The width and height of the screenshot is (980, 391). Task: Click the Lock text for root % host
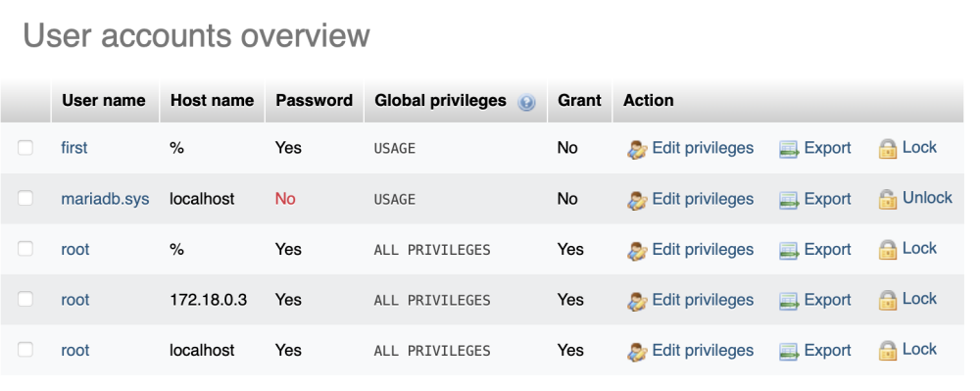tap(919, 249)
